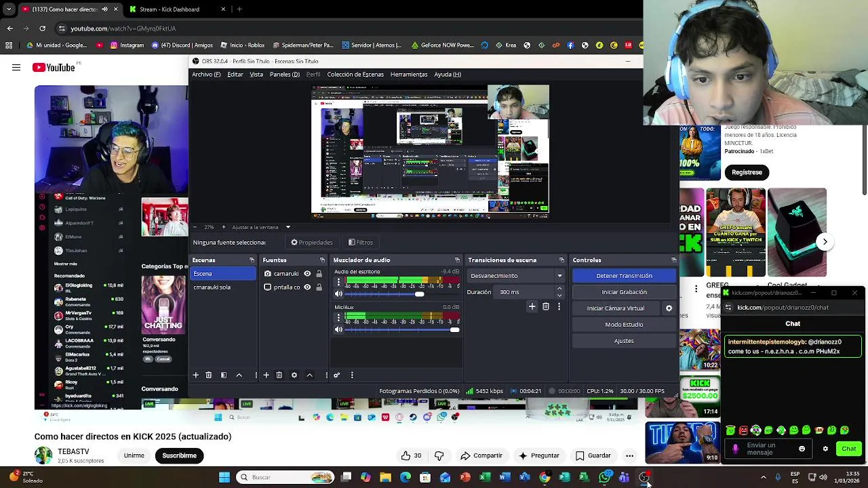Open options menu for the Mic/Aux channel
The width and height of the screenshot is (868, 488).
click(338, 318)
